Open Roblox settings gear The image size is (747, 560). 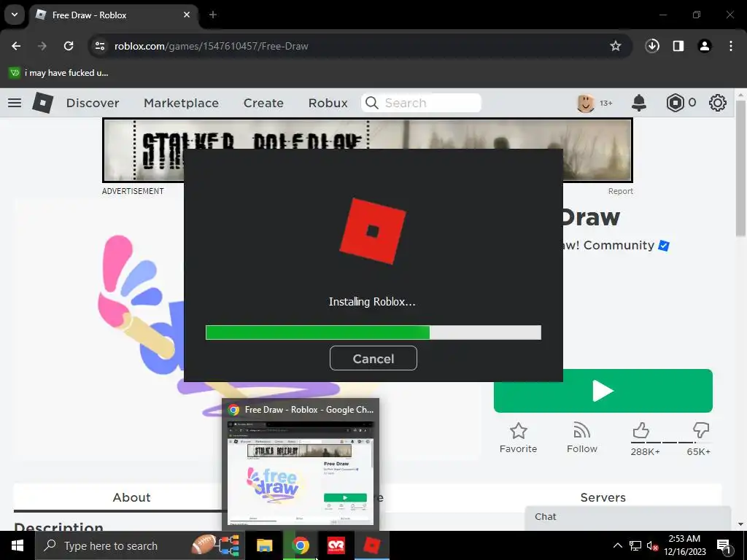[x=718, y=103]
